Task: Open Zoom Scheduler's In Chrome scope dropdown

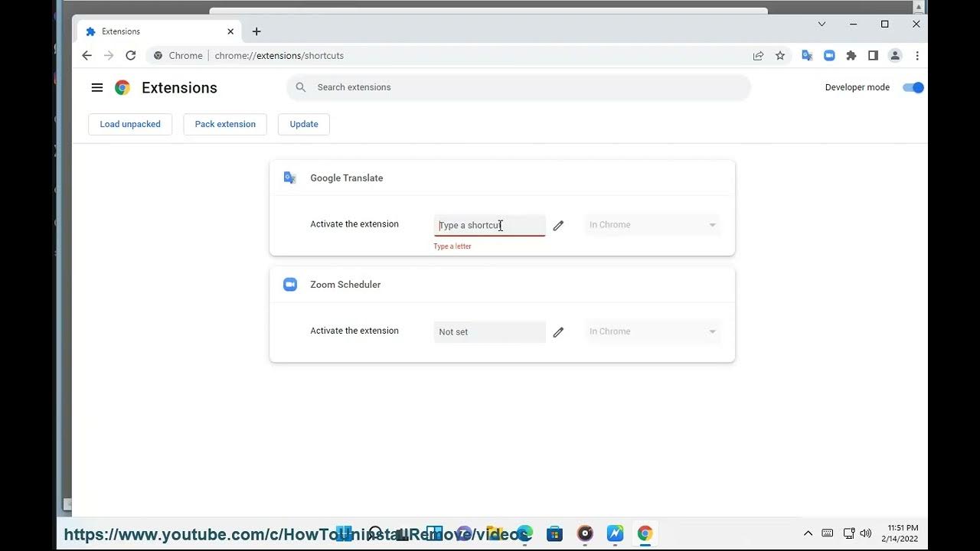Action: coord(652,331)
